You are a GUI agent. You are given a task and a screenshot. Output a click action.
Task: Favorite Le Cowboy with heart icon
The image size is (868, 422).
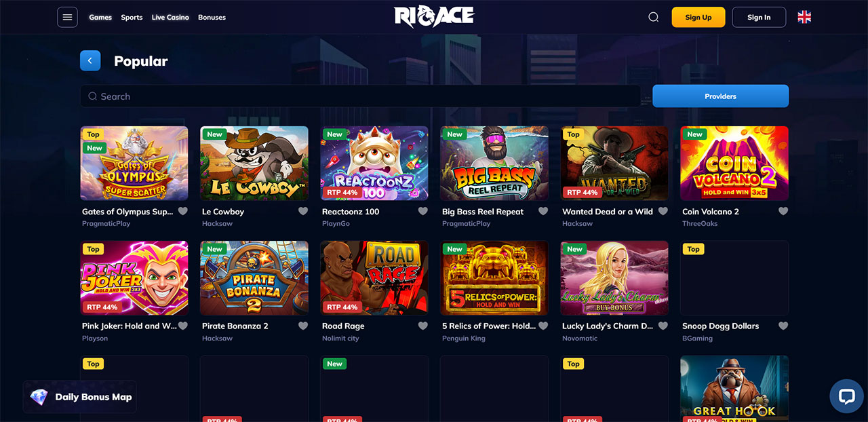(303, 211)
